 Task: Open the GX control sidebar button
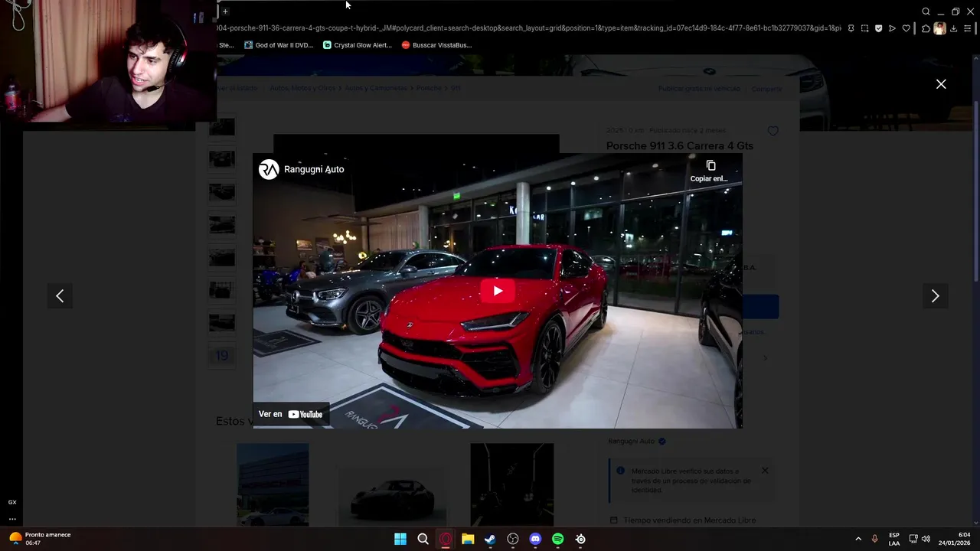pos(12,502)
